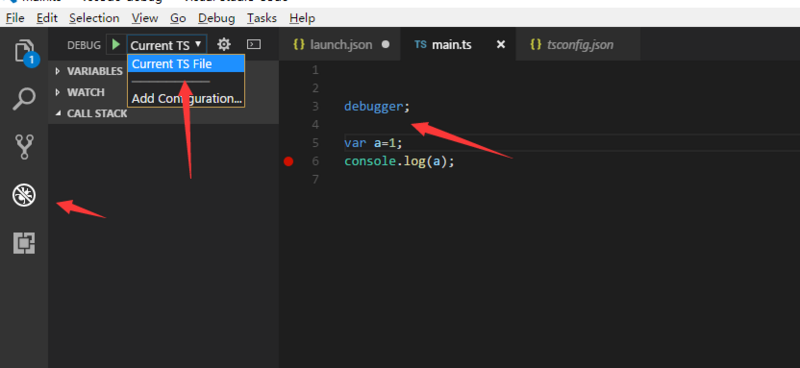This screenshot has width=800, height=368.
Task: Open the Selection menu
Action: [94, 18]
